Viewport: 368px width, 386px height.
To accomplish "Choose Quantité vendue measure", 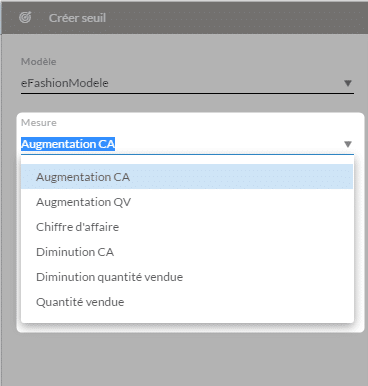I will tap(187, 302).
